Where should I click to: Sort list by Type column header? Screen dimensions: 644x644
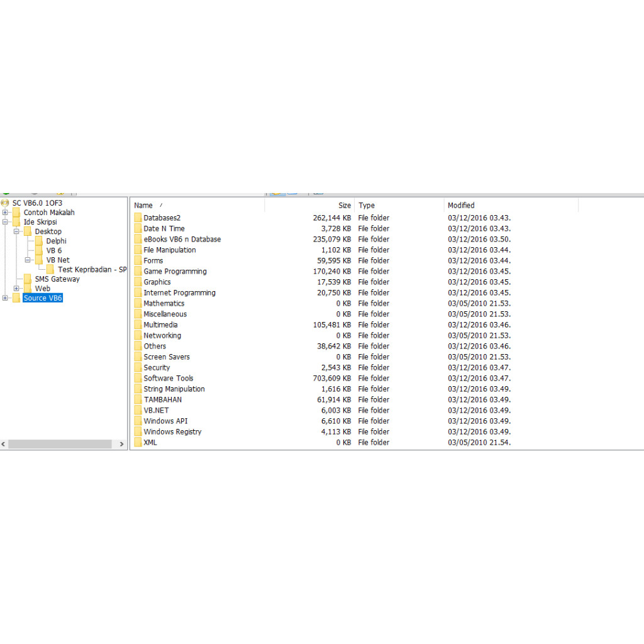click(399, 206)
